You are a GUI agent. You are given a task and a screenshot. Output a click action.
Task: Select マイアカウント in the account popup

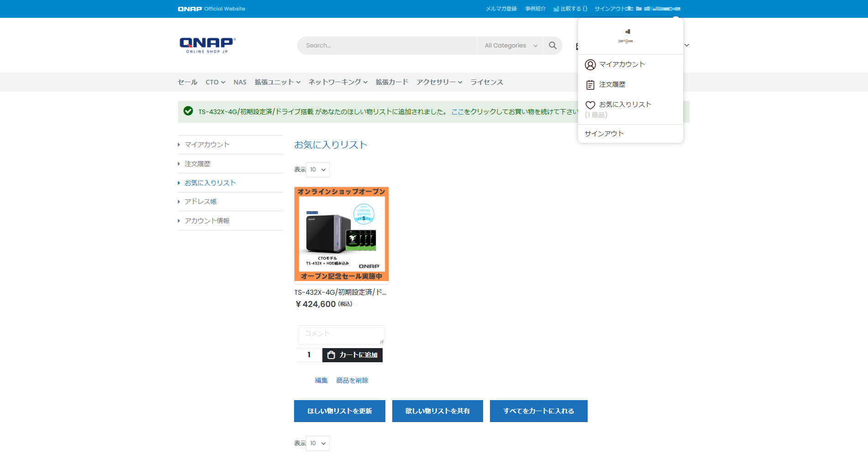pyautogui.click(x=622, y=64)
